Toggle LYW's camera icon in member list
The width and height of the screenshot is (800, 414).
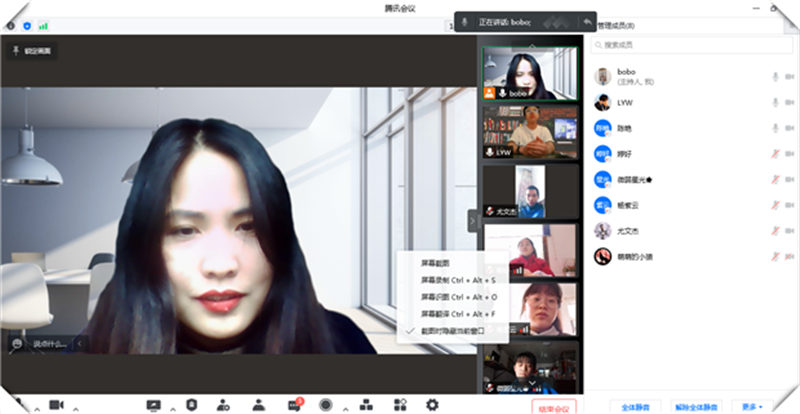790,103
